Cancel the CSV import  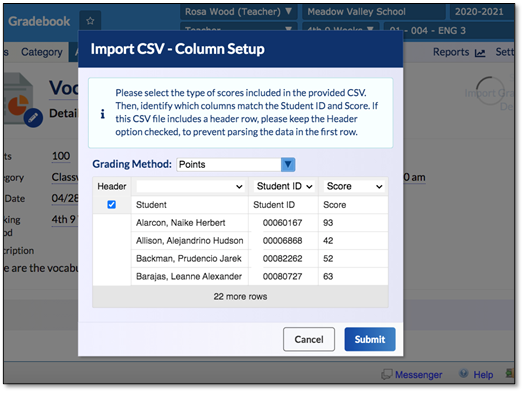point(309,339)
